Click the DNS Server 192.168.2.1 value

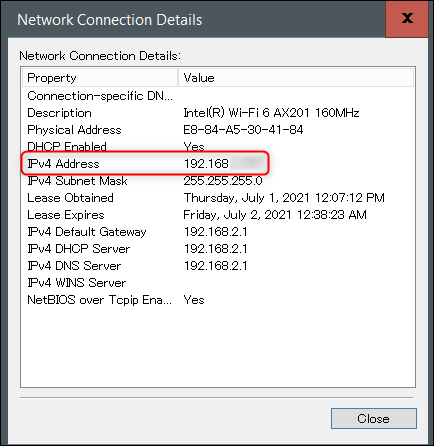coord(216,266)
